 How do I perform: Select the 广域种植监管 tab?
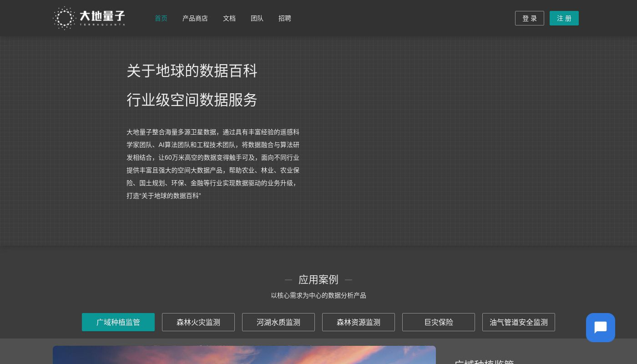click(118, 322)
